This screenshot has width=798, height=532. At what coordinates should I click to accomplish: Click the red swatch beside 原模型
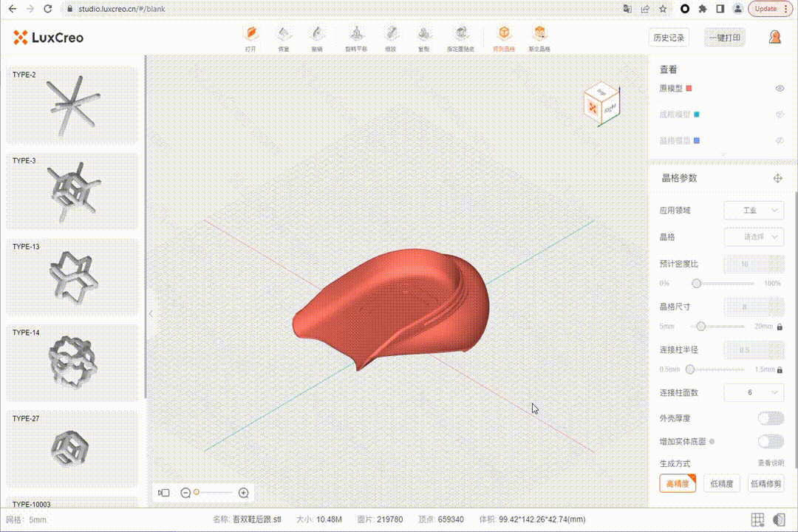tap(689, 89)
